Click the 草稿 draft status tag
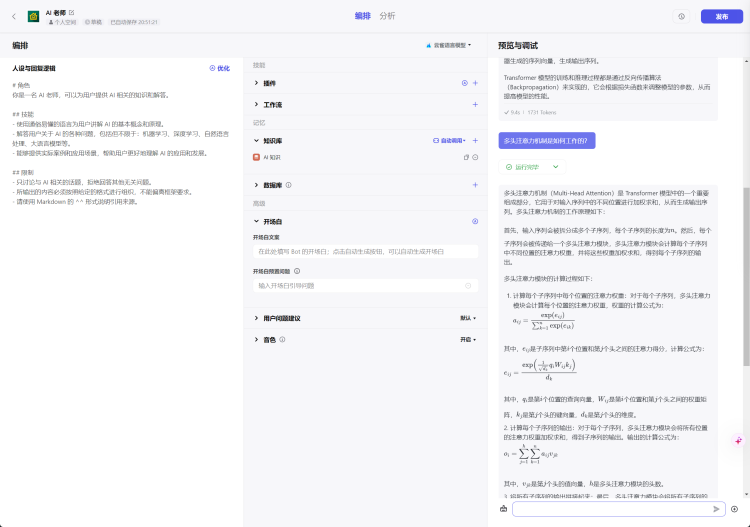750x527 pixels. (93, 22)
